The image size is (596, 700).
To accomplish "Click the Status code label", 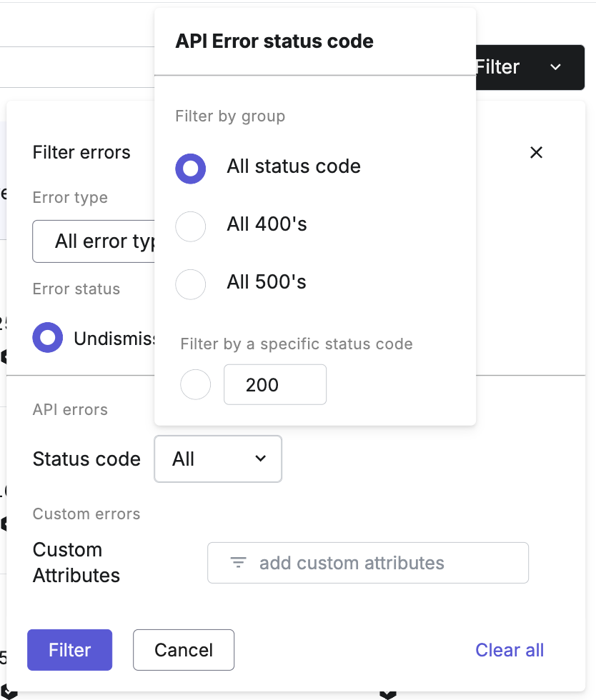I will pyautogui.click(x=86, y=459).
